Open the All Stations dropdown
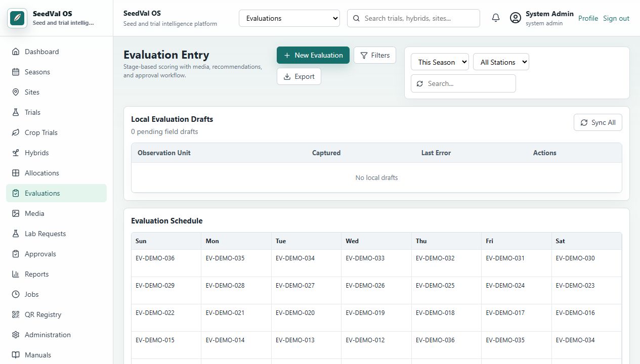Viewport: 640px width, 364px height. tap(501, 62)
